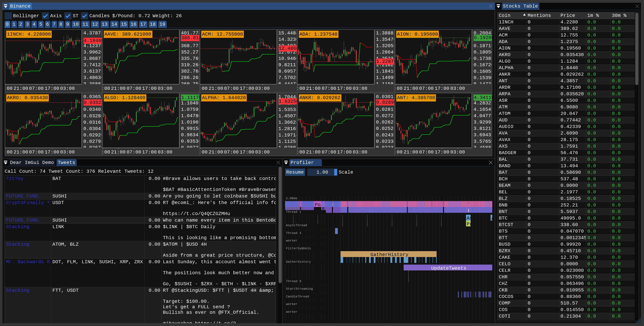Collapse the Stocks Table window triangle
This screenshot has height=326, width=644.
498,6
